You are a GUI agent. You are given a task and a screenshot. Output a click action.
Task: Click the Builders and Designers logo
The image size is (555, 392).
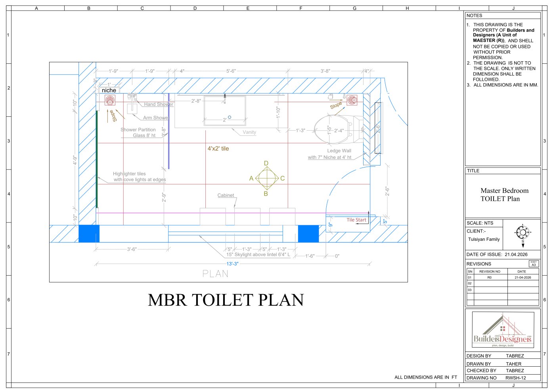pos(503,330)
